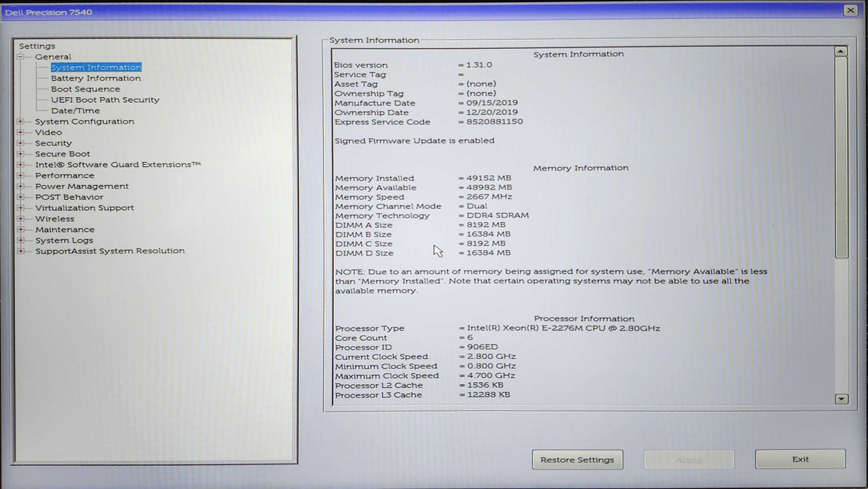Click the scrollbar up arrow
The width and height of the screenshot is (868, 489).
(839, 50)
